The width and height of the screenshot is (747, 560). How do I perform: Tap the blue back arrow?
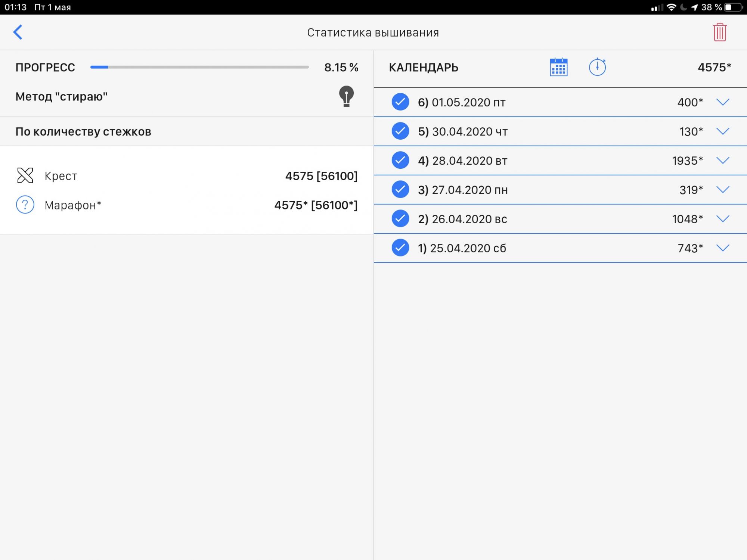(18, 32)
